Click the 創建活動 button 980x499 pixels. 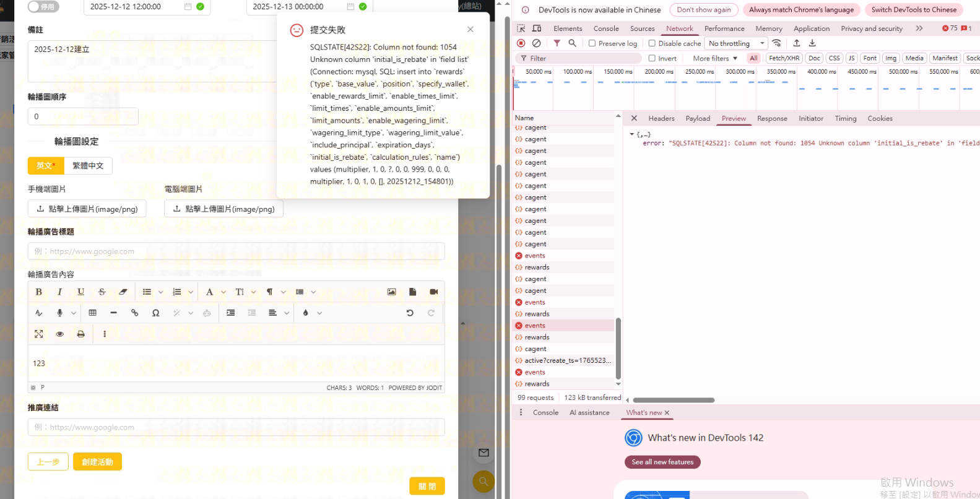(x=97, y=462)
